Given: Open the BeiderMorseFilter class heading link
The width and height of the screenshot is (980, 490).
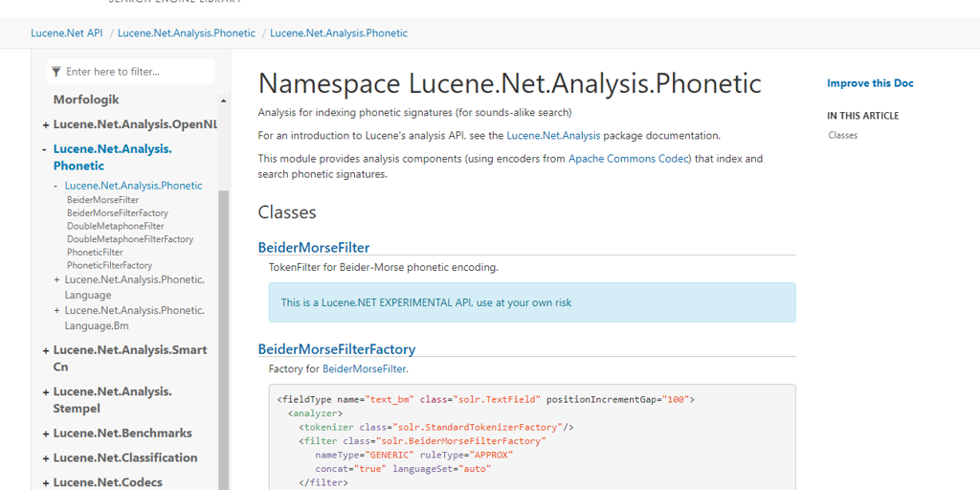Looking at the screenshot, I should click(x=313, y=248).
